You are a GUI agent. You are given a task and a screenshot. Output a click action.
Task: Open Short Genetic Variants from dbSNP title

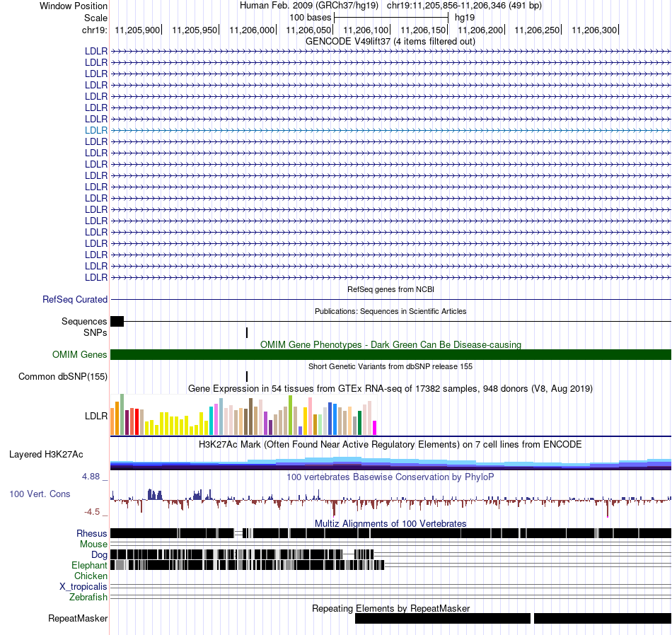point(390,367)
